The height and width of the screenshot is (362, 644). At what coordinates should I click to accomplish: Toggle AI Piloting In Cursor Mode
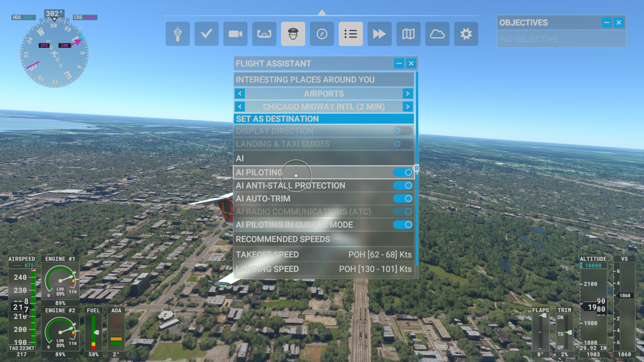(x=402, y=225)
